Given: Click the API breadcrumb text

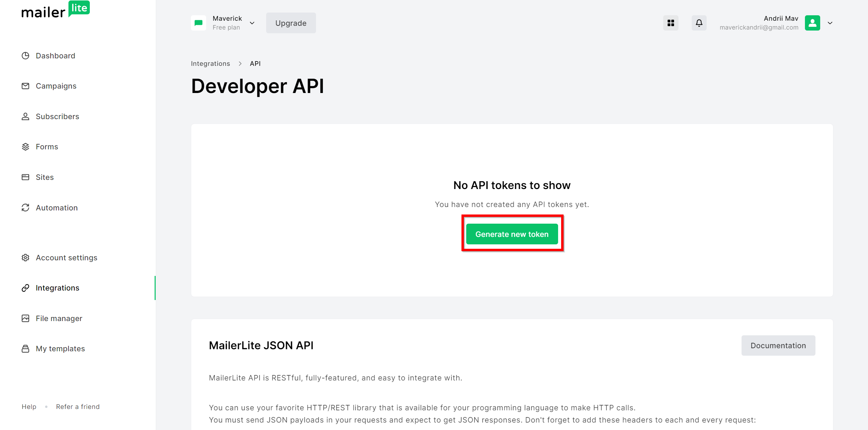Looking at the screenshot, I should (x=255, y=63).
